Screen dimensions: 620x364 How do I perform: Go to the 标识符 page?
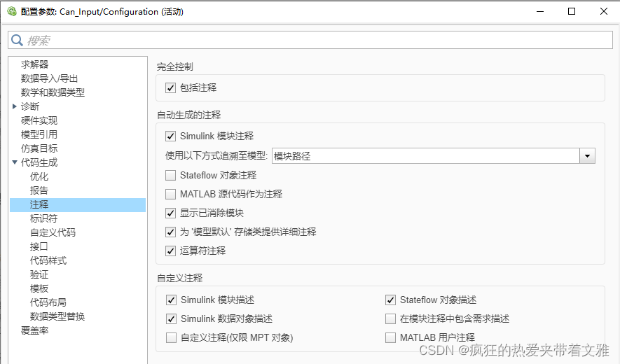[43, 218]
